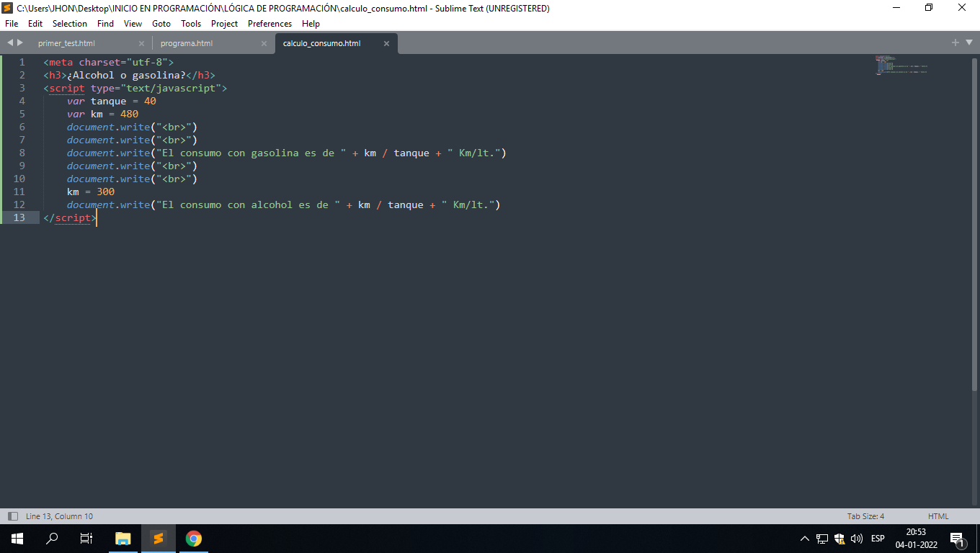Screen dimensions: 980x553
Task: Go to previous tab with left arrow
Action: [x=10, y=42]
